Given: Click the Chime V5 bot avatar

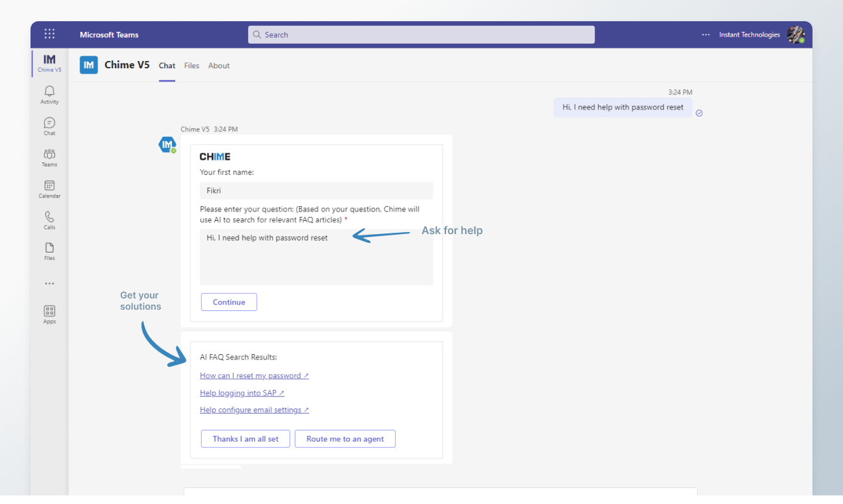Looking at the screenshot, I should pos(167,145).
